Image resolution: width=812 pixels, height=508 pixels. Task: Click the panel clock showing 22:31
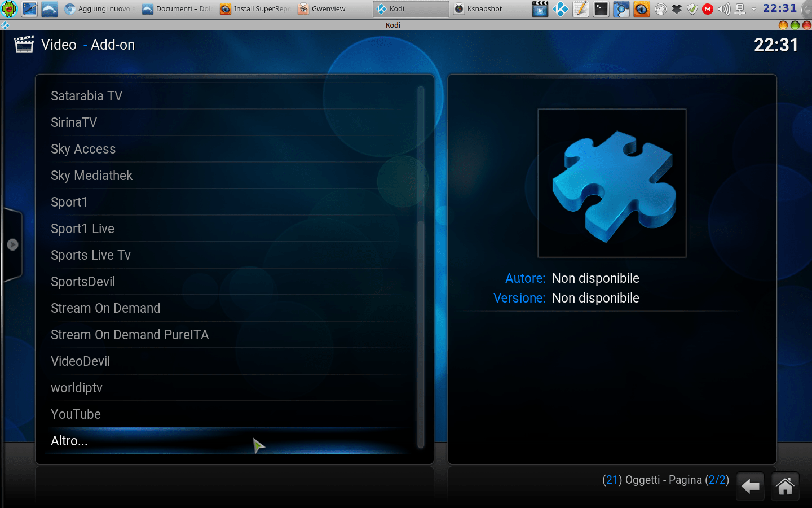[x=779, y=8]
